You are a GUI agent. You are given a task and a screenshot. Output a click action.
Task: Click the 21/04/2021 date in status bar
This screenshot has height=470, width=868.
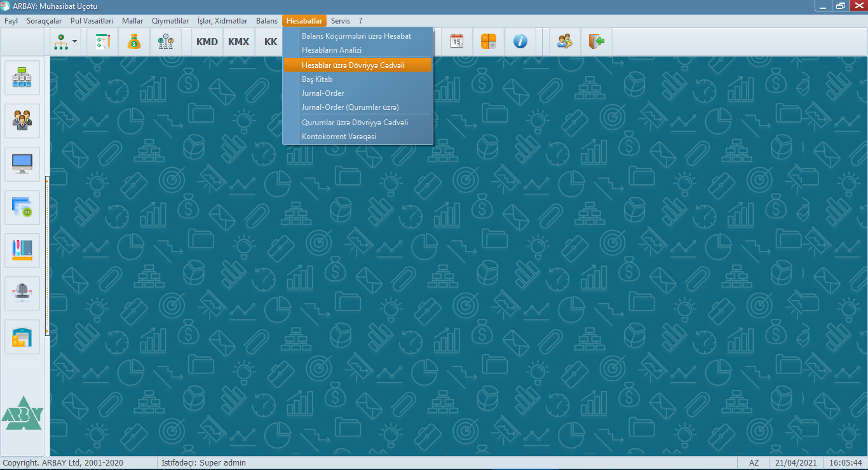pos(797,463)
